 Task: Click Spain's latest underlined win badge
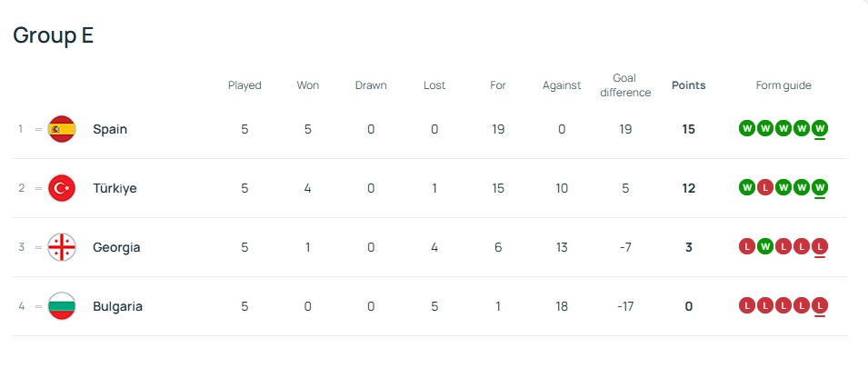pyautogui.click(x=820, y=128)
